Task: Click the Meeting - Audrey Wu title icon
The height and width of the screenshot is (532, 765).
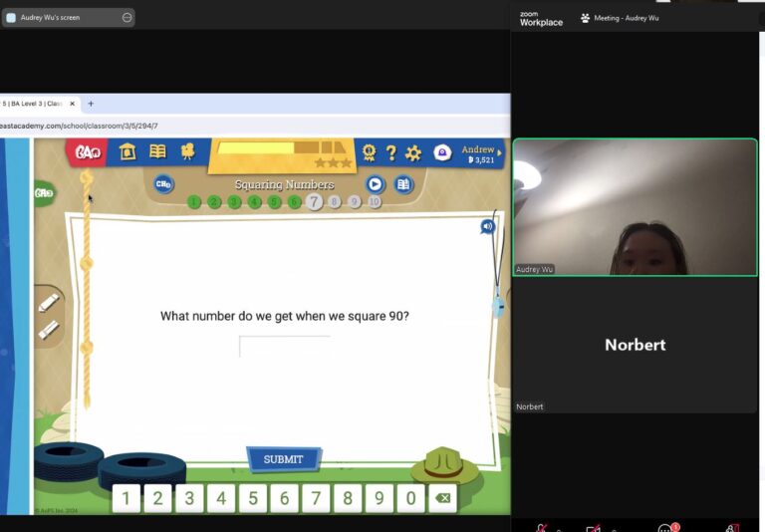Action: [x=585, y=18]
